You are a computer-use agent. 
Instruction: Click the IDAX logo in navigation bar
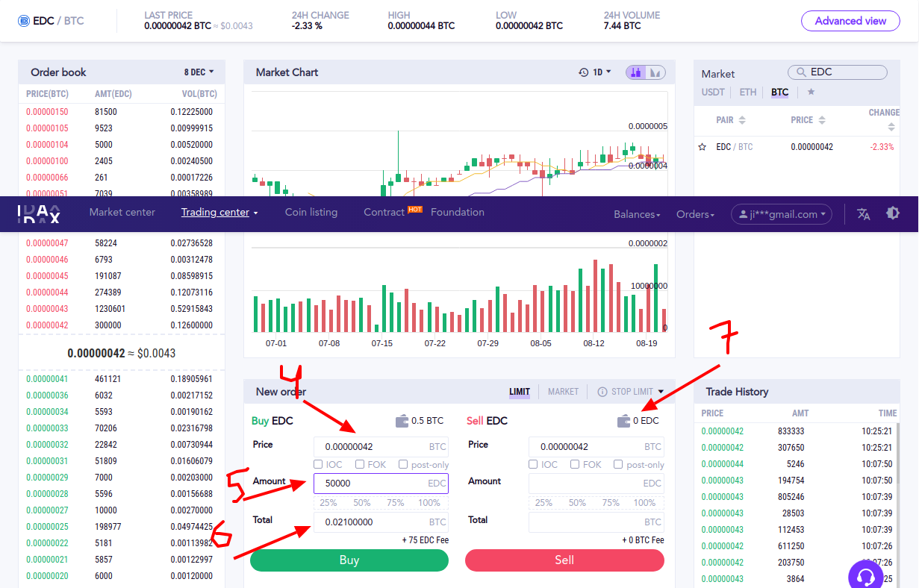[x=39, y=214]
